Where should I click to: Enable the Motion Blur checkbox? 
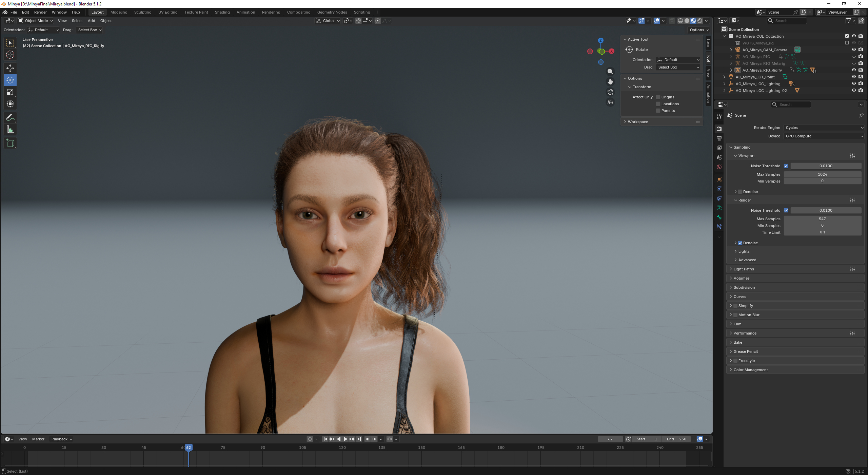pyautogui.click(x=735, y=315)
